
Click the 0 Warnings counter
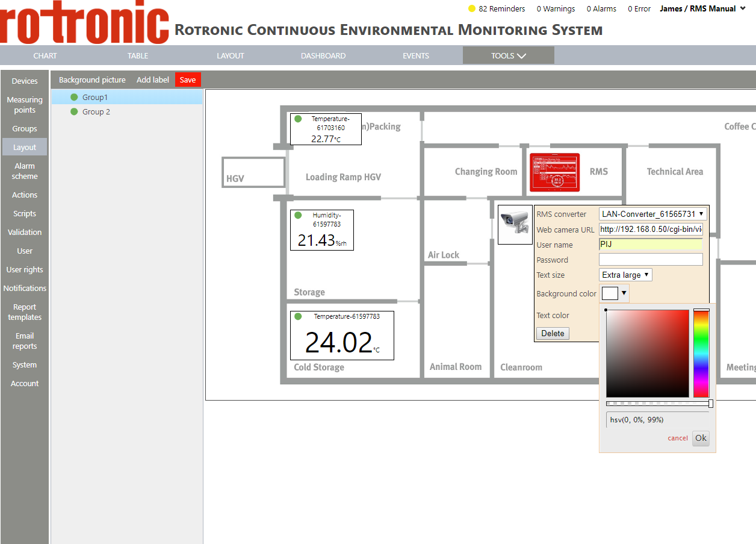coord(556,8)
